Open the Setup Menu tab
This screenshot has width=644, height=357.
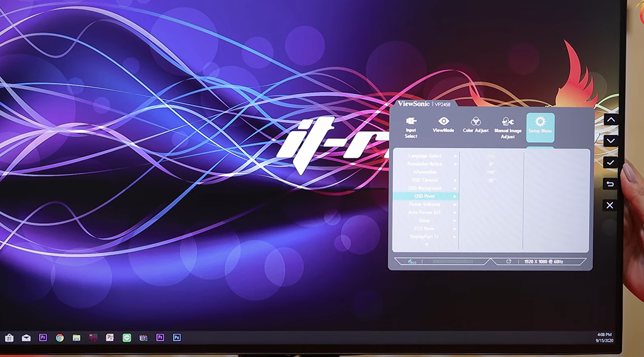(540, 126)
